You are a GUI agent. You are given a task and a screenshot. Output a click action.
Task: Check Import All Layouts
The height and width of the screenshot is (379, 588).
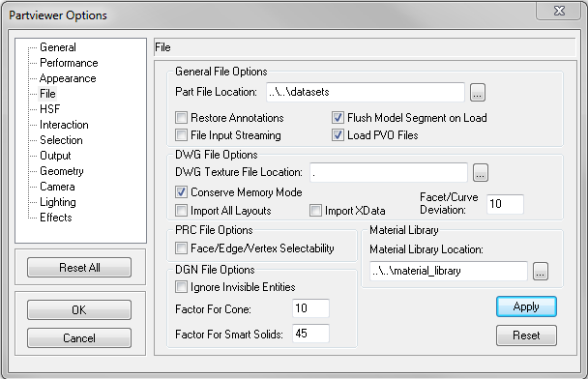click(181, 211)
